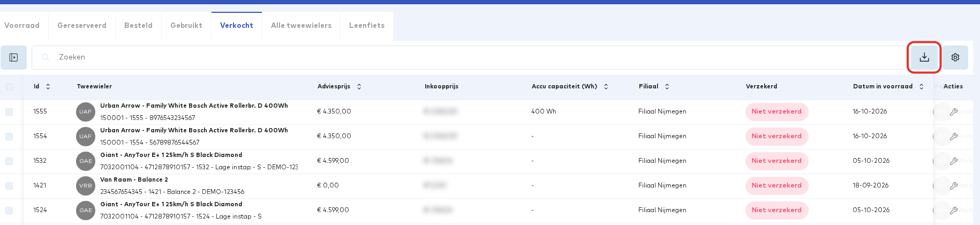Click Niet verzekerd badge for row 1555
Viewport: 980px width, 225px height.
click(777, 112)
